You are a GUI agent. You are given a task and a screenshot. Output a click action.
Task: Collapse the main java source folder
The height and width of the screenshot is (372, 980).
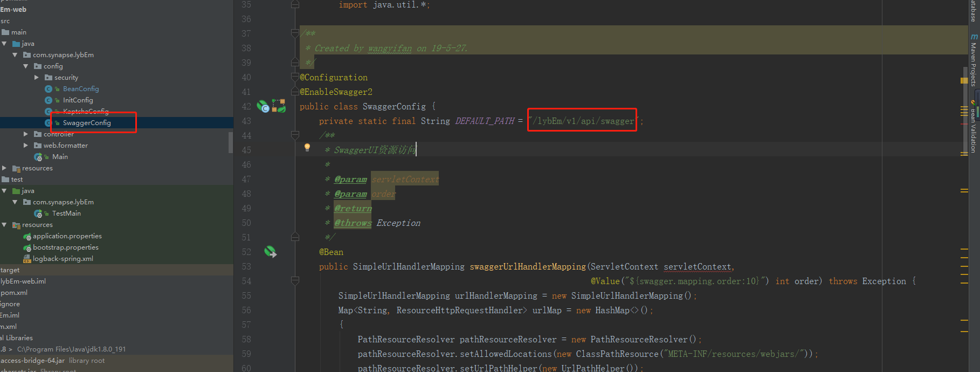coord(4,44)
